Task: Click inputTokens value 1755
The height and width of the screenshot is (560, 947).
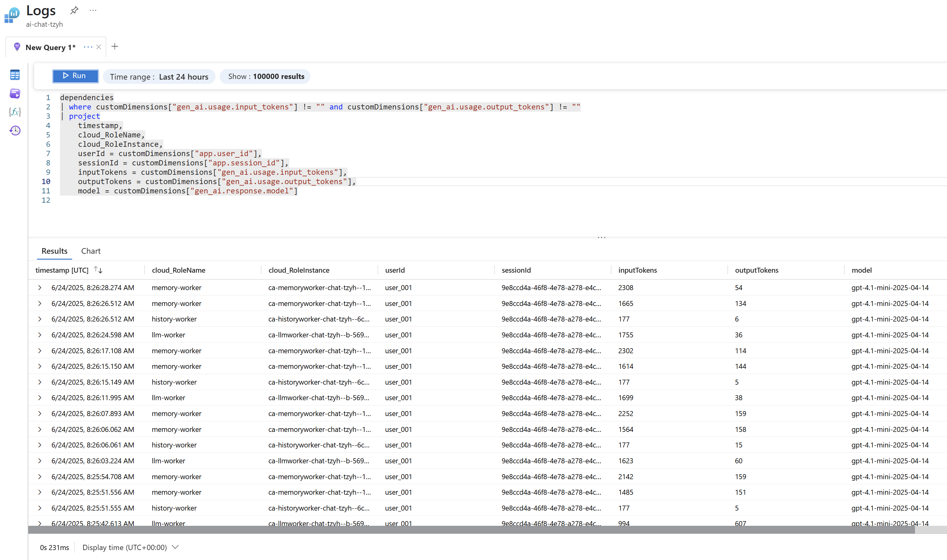Action: pos(625,335)
